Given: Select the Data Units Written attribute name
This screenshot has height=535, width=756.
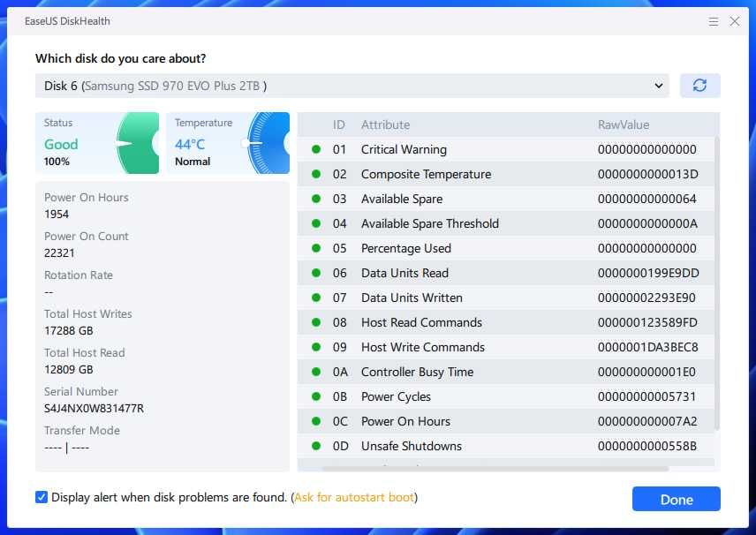Looking at the screenshot, I should point(412,298).
